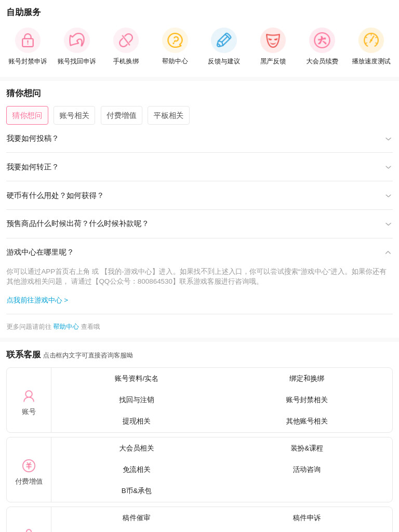Choose the 稿件申诉 support topic
Viewport: 399px width, 532px height.
pyautogui.click(x=307, y=518)
